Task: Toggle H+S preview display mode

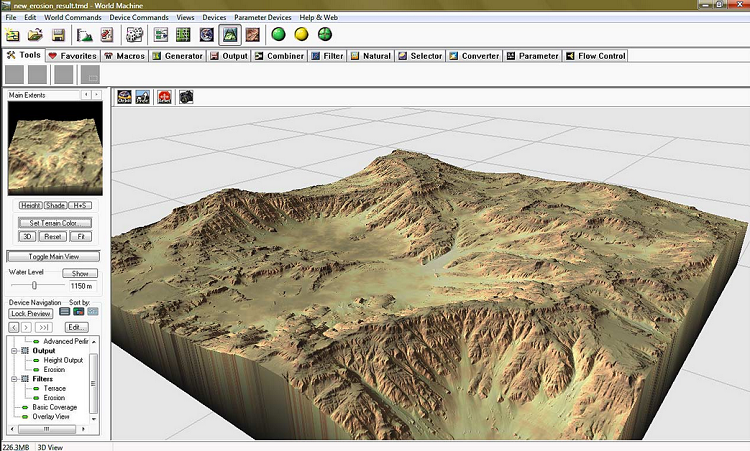Action: [x=80, y=205]
